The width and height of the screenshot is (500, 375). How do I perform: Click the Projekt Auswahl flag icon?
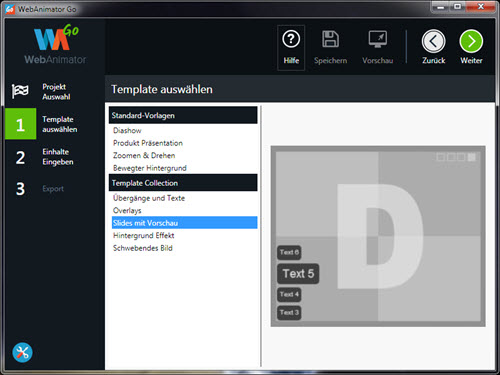20,91
